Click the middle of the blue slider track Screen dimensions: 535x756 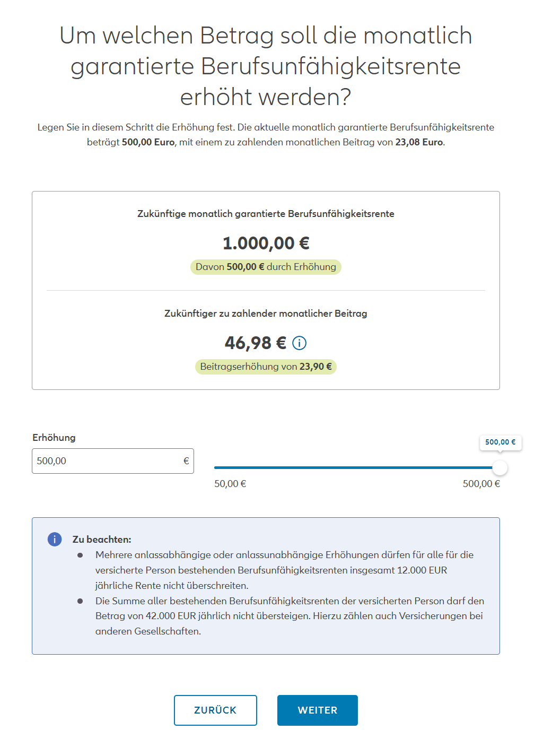[x=354, y=467]
